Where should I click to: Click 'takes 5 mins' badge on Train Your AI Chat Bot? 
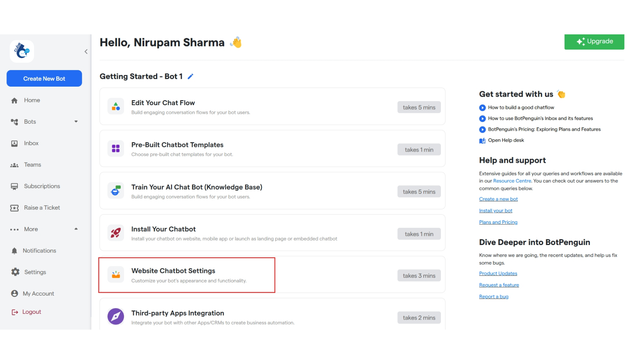[x=419, y=192]
